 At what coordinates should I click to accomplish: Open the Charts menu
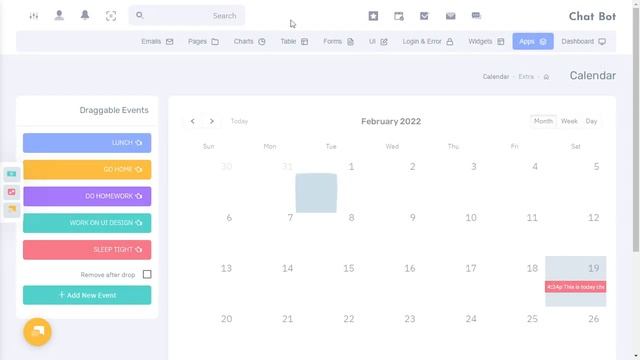tap(249, 42)
